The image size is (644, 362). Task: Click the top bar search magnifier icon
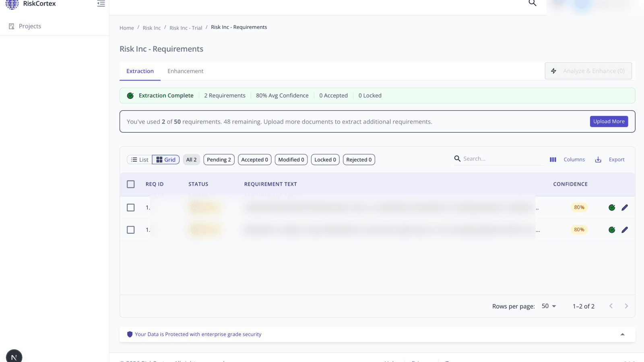click(x=533, y=3)
